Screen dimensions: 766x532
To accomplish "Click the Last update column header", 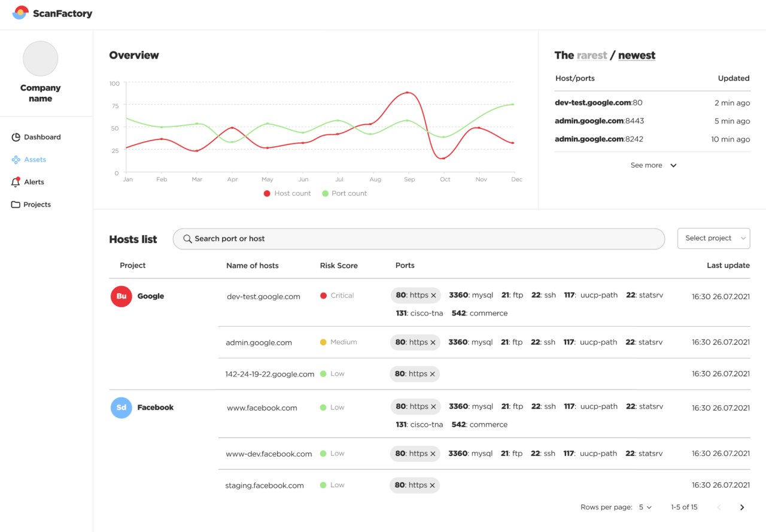I will click(x=728, y=266).
